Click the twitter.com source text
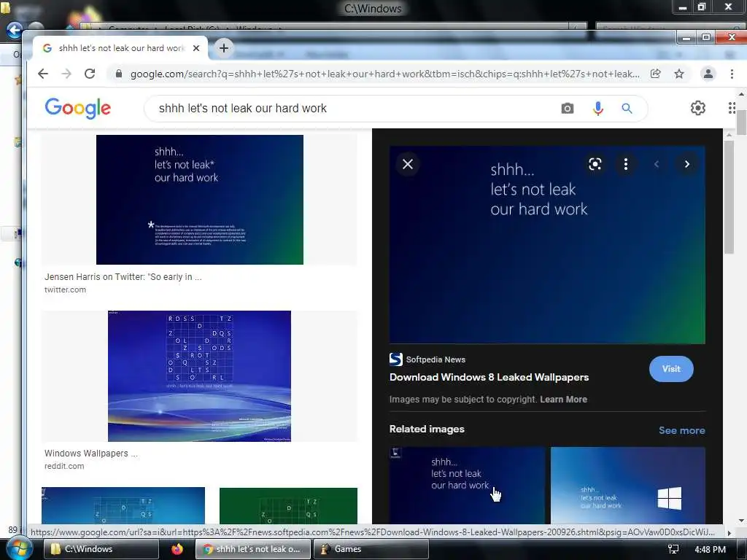Viewport: 747px width, 560px height. click(x=65, y=289)
